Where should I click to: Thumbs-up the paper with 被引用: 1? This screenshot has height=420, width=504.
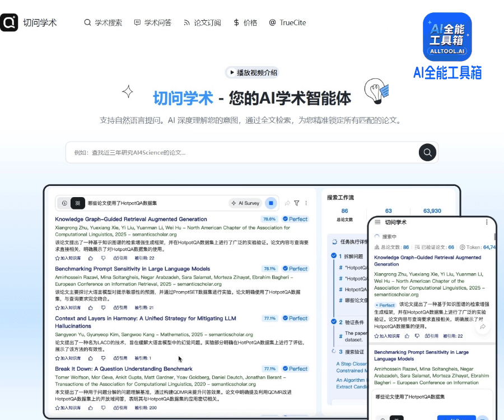pos(91,358)
